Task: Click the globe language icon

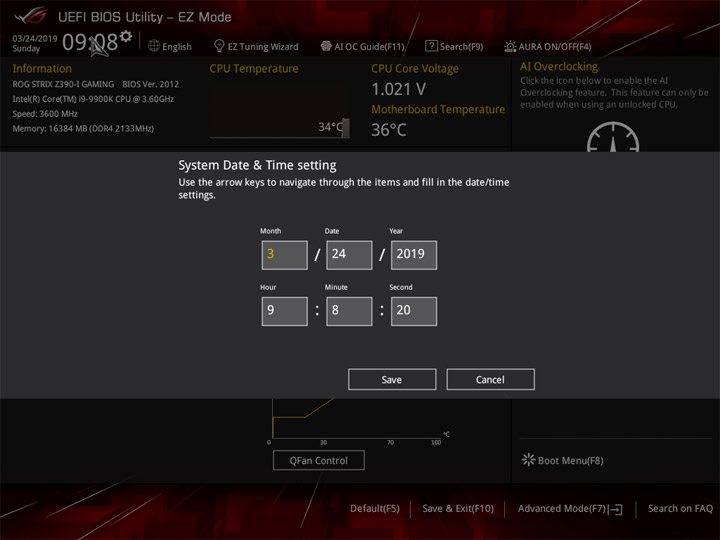Action: [x=154, y=46]
